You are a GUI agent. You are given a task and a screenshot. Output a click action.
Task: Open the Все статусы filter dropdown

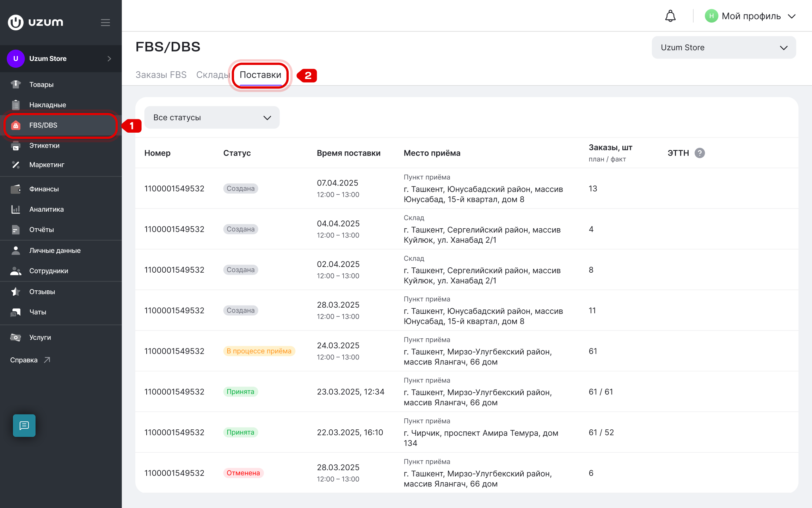(x=212, y=117)
